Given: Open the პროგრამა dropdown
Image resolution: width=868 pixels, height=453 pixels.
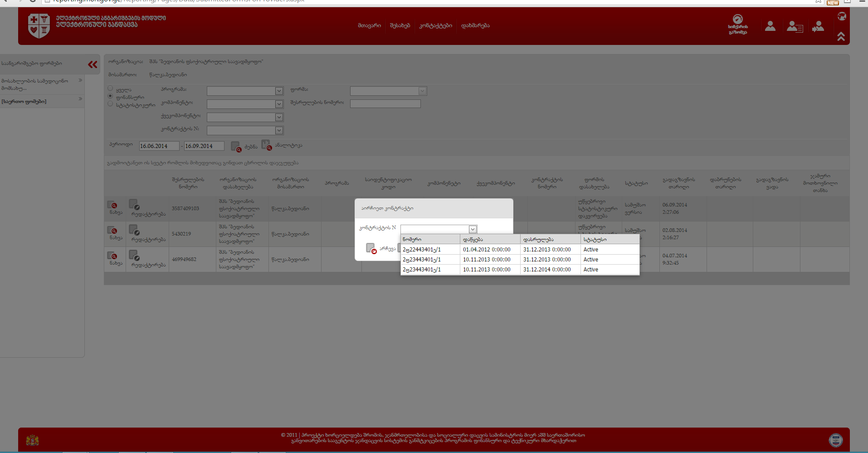Looking at the screenshot, I should click(x=279, y=91).
